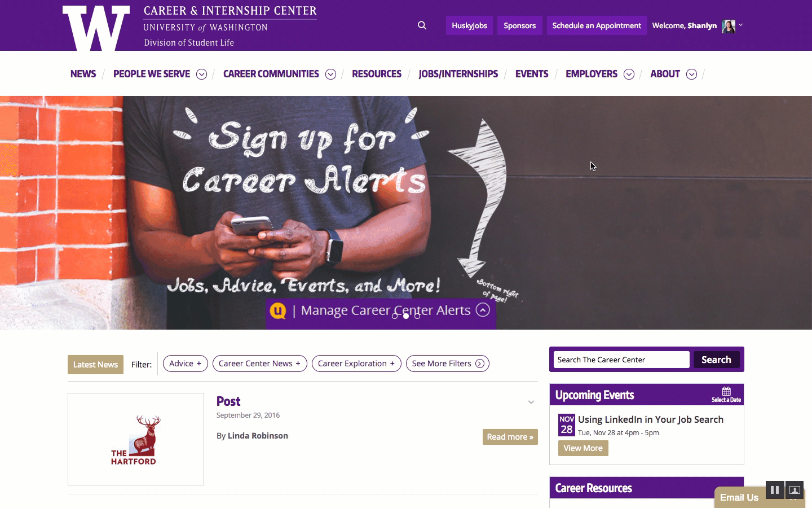Image resolution: width=812 pixels, height=508 pixels.
Task: Click the orange U icon on alerts bar
Action: [278, 310]
